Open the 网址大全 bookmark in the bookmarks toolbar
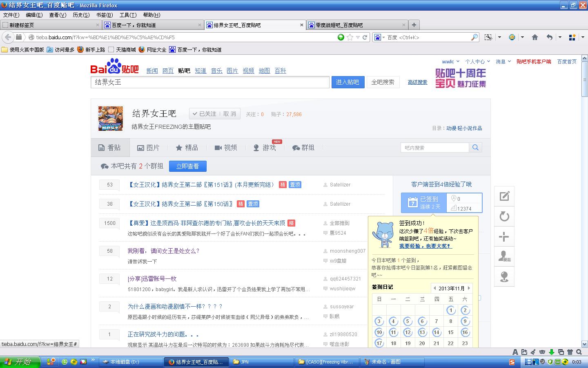The image size is (588, 368). [x=152, y=49]
